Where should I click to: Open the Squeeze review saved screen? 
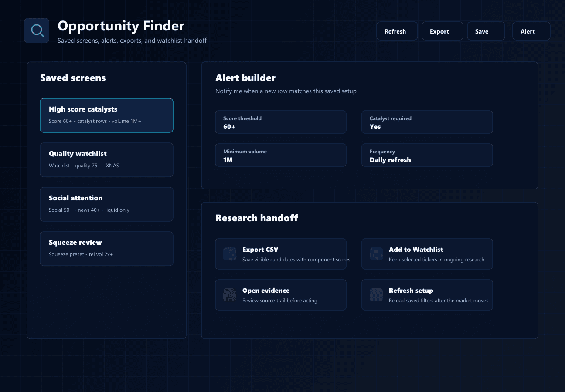(x=106, y=249)
